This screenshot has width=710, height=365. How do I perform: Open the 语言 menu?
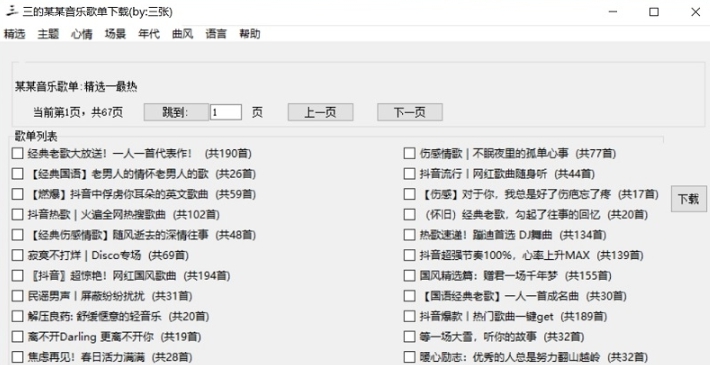[216, 34]
